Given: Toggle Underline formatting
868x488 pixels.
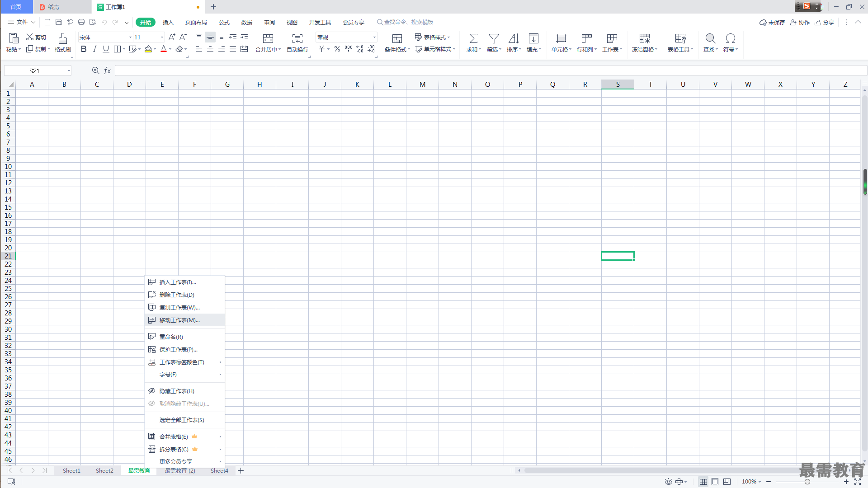Looking at the screenshot, I should click(x=106, y=49).
